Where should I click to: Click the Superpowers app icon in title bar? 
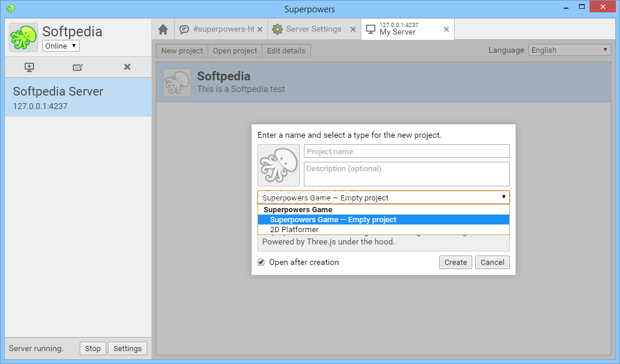click(x=11, y=8)
